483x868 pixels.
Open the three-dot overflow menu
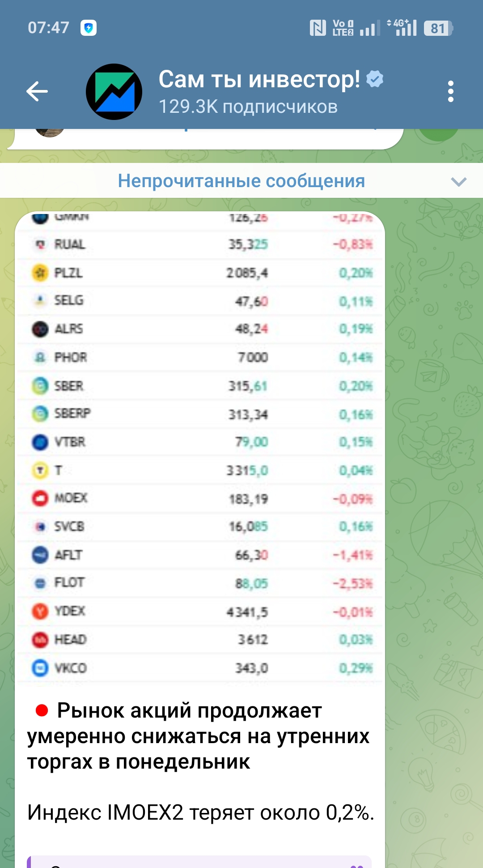[450, 92]
